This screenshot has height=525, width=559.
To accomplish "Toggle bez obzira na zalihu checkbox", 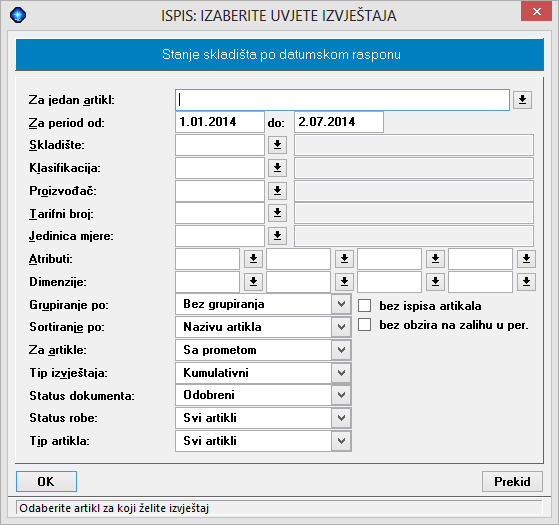I will coord(364,325).
